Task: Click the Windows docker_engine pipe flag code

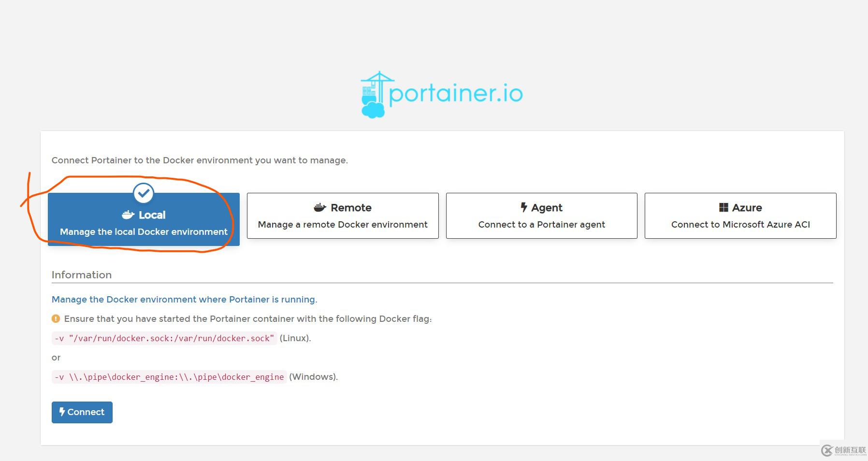Action: point(169,377)
